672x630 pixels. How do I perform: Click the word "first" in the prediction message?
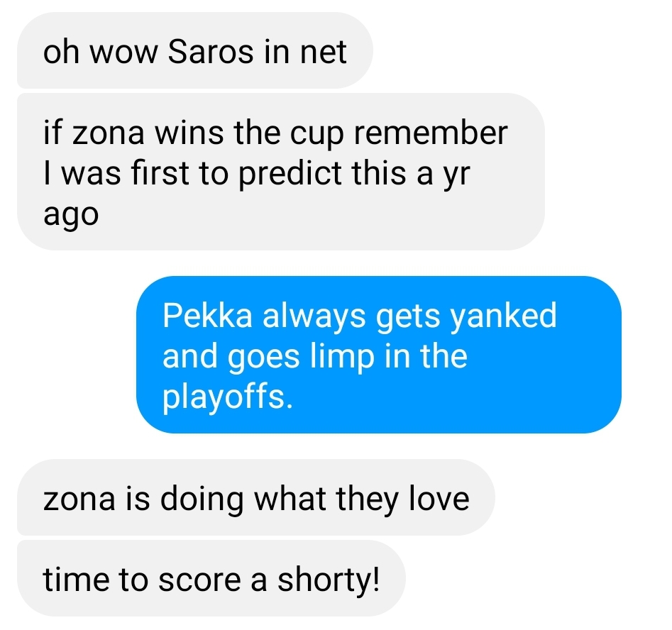pos(160,173)
